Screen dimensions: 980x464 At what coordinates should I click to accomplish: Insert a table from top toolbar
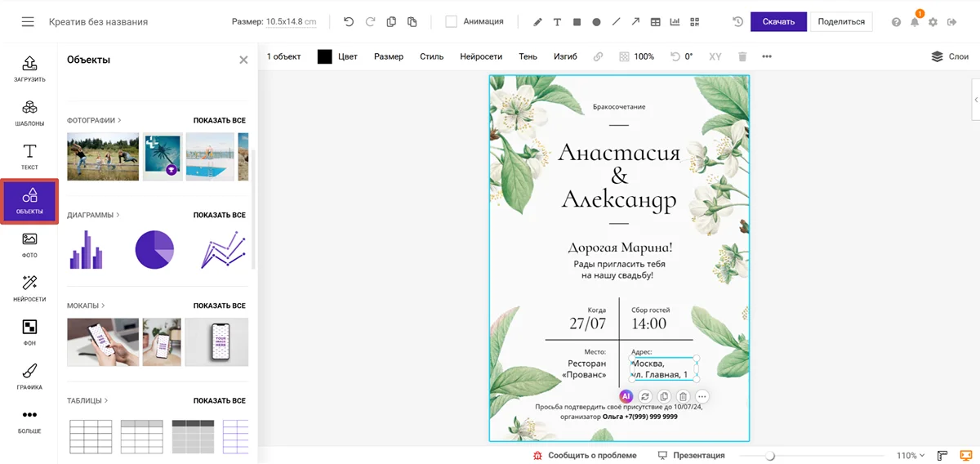(656, 22)
